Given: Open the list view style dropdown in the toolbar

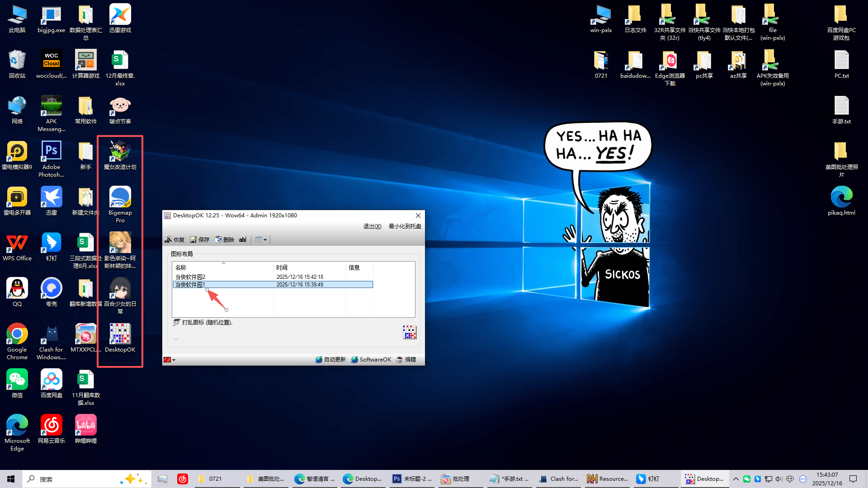Looking at the screenshot, I should pos(261,239).
